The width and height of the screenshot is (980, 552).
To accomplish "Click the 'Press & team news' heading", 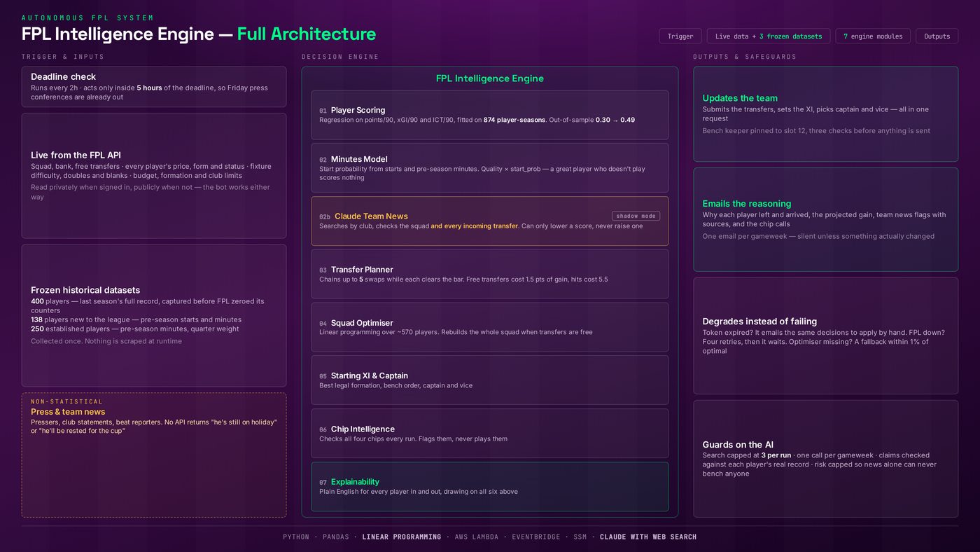I will coord(68,412).
